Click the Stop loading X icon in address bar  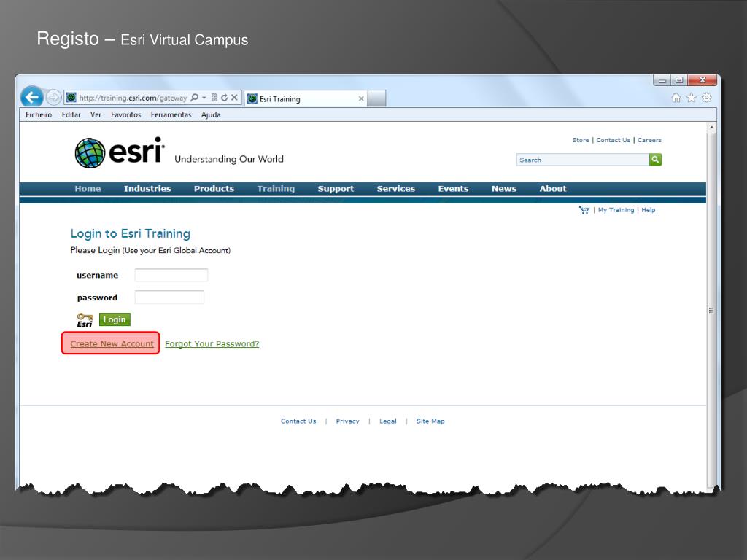pos(234,98)
